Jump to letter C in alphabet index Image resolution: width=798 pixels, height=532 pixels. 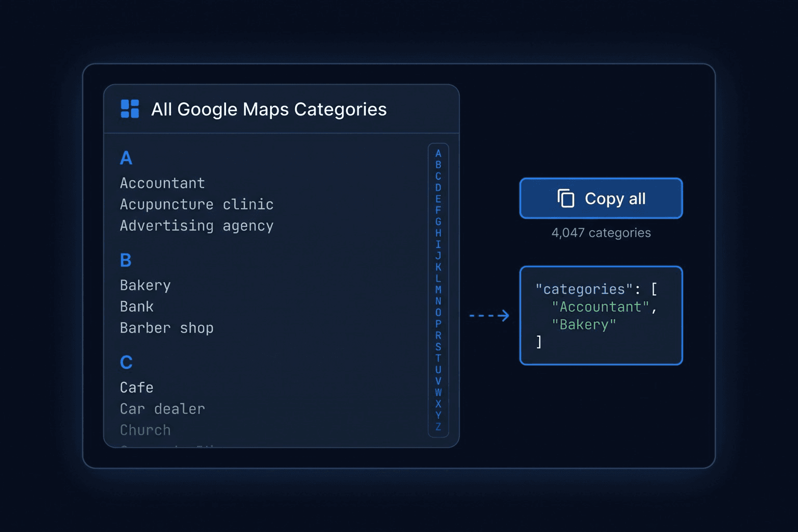pos(438,176)
